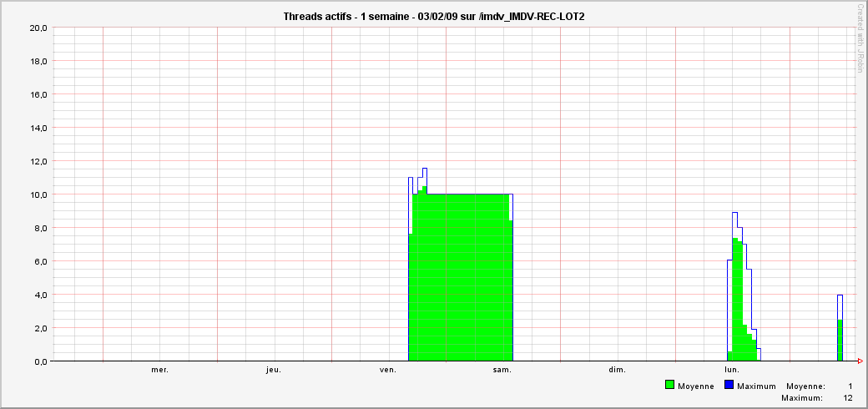Select the 'mer.' day label on x-axis

159,369
